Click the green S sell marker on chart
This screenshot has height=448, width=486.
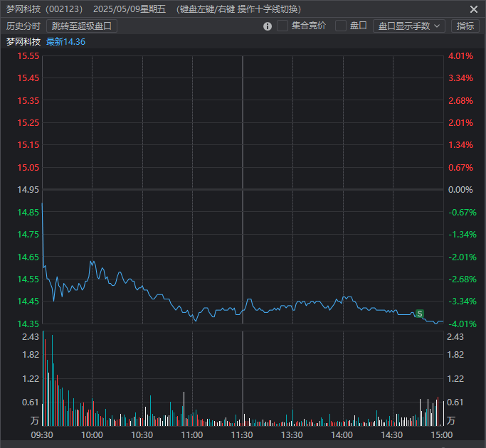419,314
